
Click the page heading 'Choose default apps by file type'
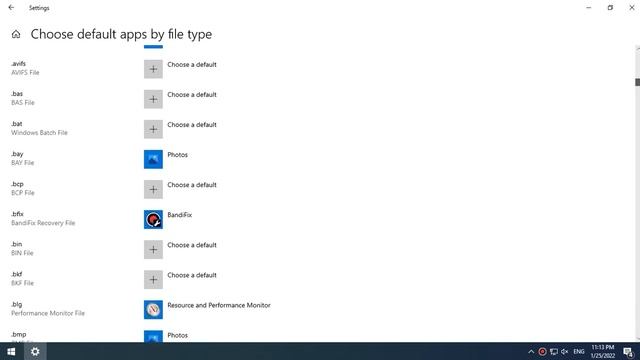point(121,34)
